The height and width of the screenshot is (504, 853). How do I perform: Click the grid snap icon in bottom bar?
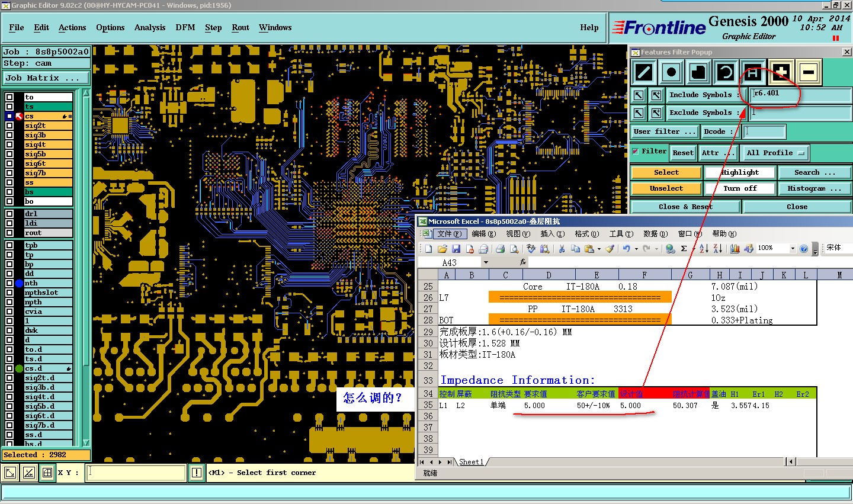point(47,473)
